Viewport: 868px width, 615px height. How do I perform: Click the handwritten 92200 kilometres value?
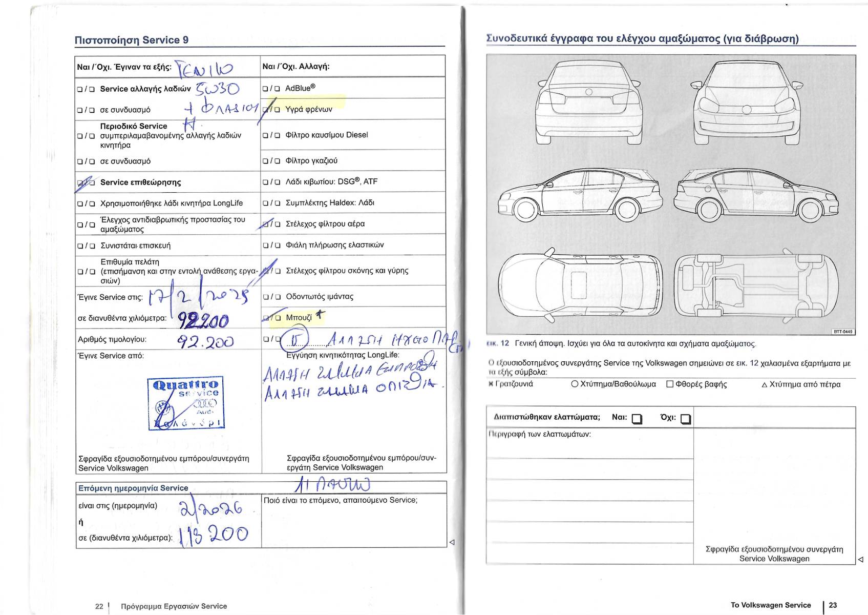coord(203,321)
